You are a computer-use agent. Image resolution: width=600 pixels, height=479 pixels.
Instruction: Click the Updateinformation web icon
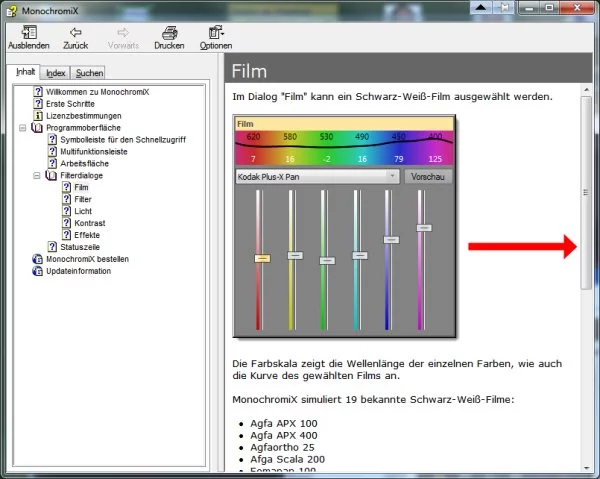tap(38, 271)
